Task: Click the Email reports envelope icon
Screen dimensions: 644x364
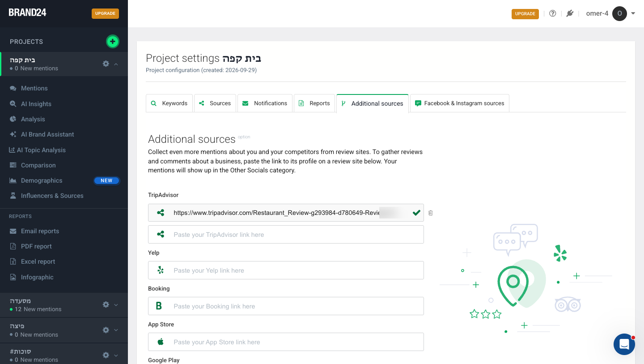Action: pyautogui.click(x=13, y=231)
